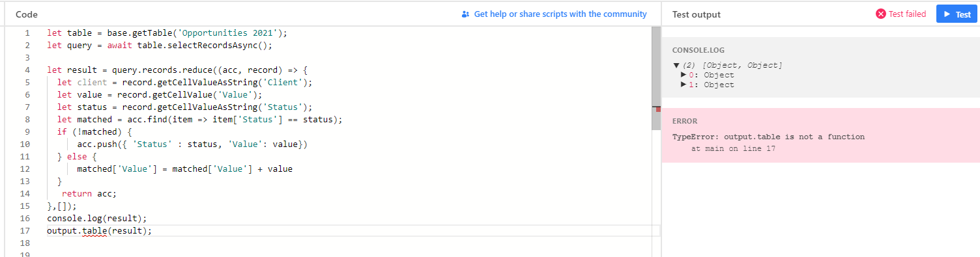Image resolution: width=980 pixels, height=257 pixels.
Task: Click line number 1 in the gutter
Action: pos(27,33)
